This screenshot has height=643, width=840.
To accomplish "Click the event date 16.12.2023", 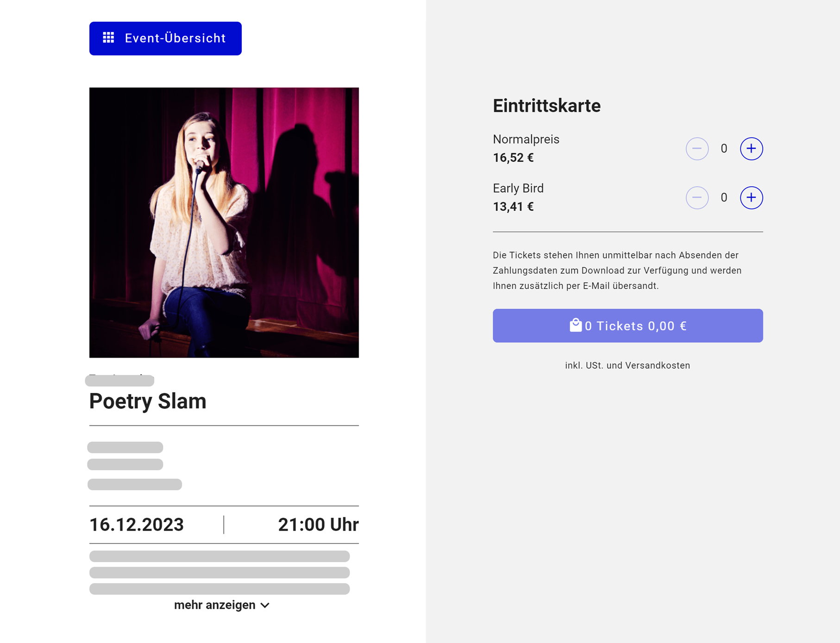I will 137,525.
